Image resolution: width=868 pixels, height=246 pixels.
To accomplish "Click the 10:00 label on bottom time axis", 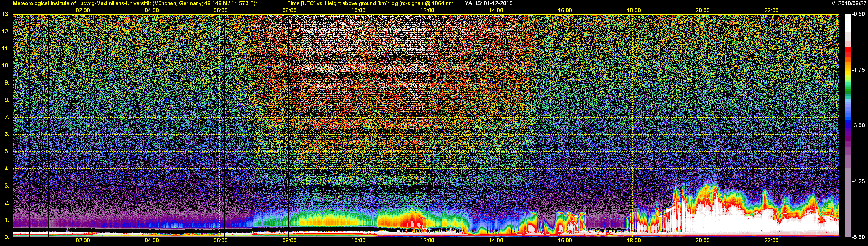I will (358, 241).
